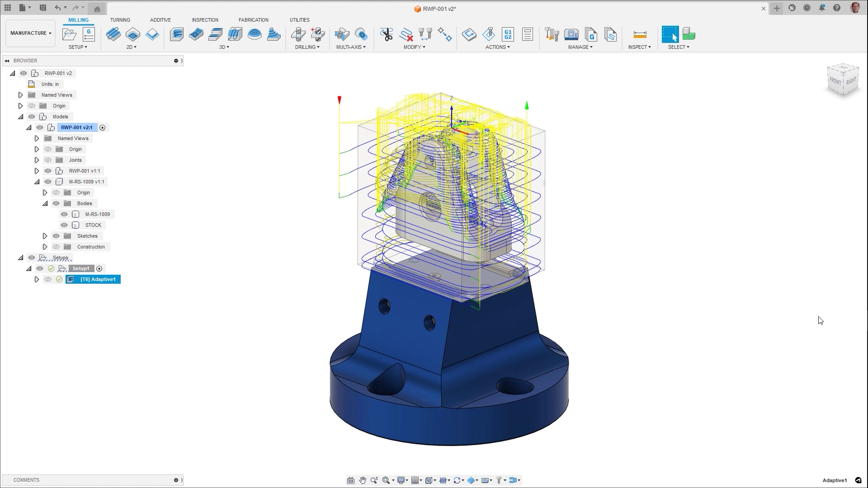Click the 2D Pocket milling icon
Viewport: 868px width, 488px height.
click(132, 34)
